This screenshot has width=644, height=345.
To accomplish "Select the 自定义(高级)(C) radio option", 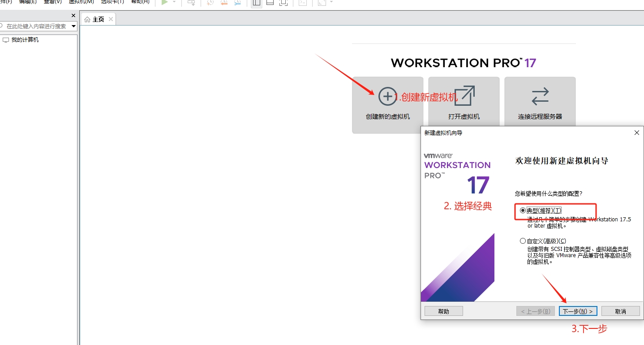I will (523, 241).
